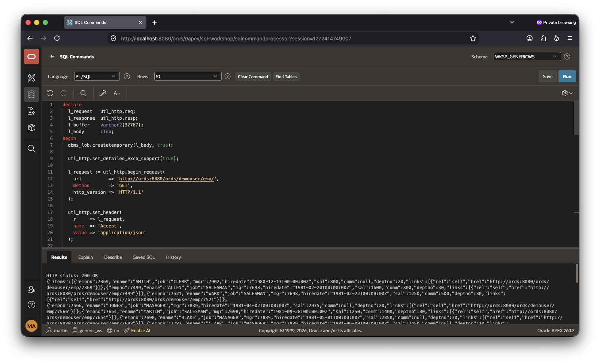Click 'Oracle APEX 26.1.2' version text
The image size is (600, 364).
click(556, 331)
